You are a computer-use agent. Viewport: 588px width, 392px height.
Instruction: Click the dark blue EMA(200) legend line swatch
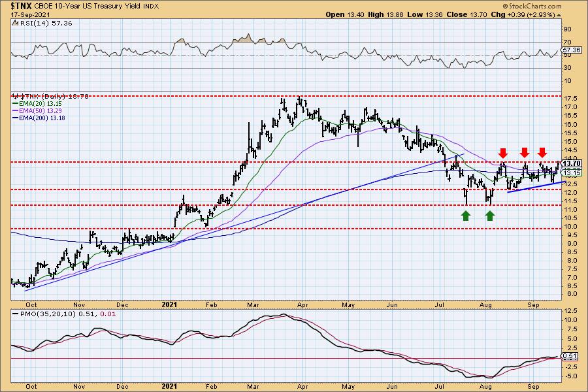click(16, 118)
